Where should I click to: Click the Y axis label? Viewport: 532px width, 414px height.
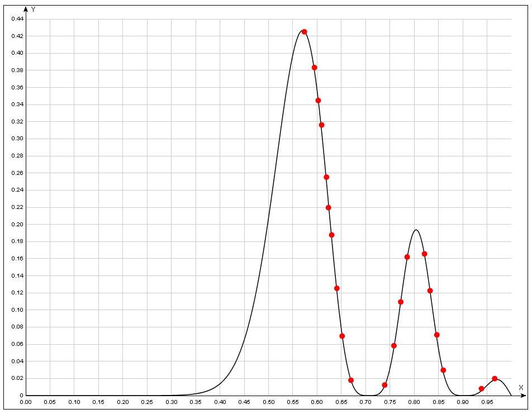coord(34,9)
